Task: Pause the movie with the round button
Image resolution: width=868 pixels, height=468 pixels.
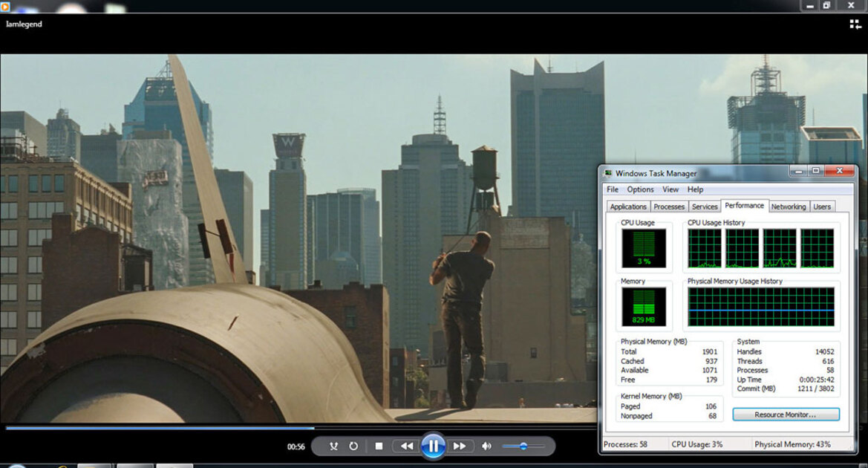Action: click(433, 446)
